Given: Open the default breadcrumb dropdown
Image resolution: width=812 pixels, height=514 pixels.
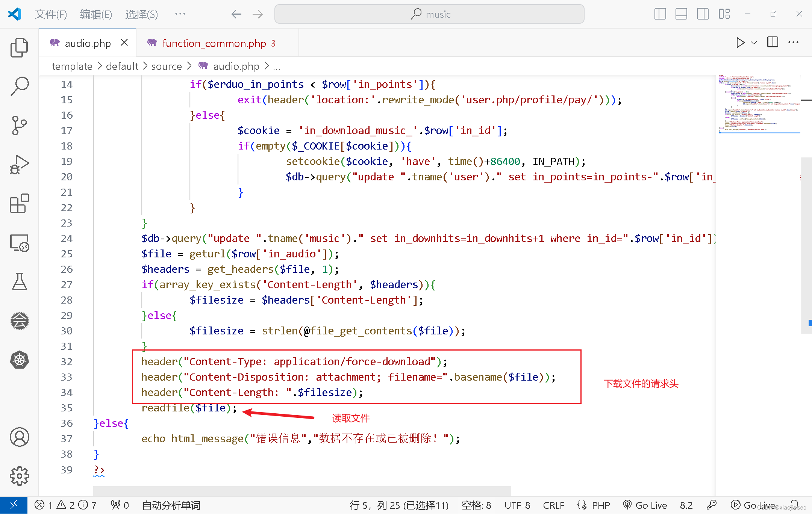Looking at the screenshot, I should pos(121,67).
